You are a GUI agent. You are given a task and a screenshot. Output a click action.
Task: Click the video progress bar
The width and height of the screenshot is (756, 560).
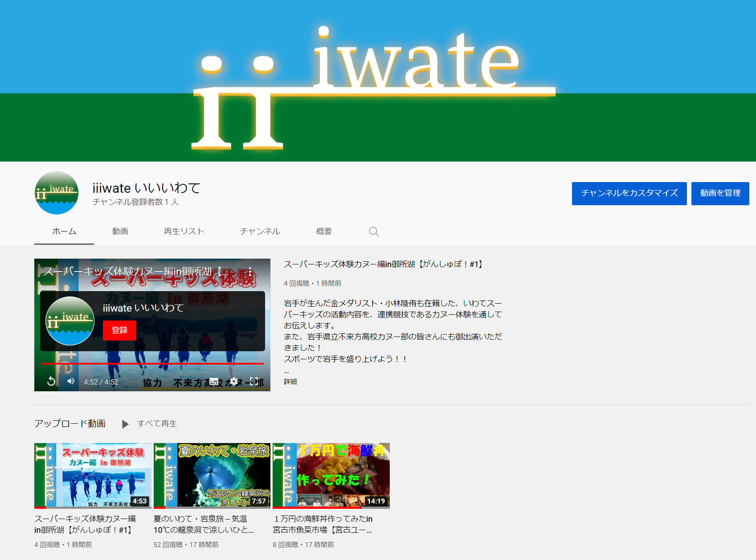(152, 364)
